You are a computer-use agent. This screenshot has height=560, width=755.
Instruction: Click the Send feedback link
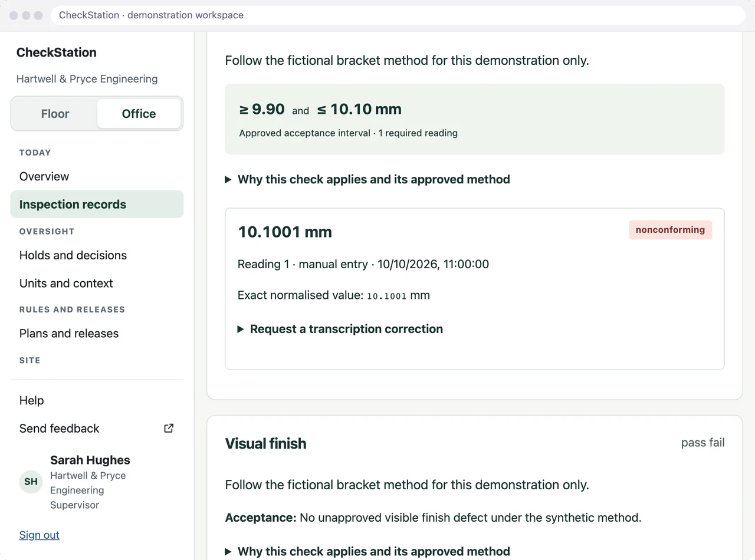tap(97, 429)
